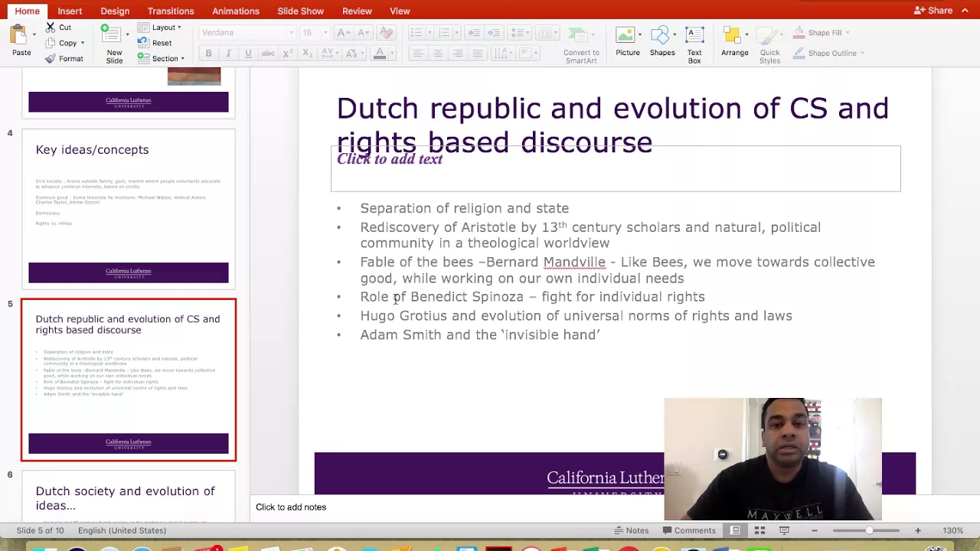This screenshot has width=980, height=551.
Task: Open Quick Styles
Action: click(x=769, y=44)
